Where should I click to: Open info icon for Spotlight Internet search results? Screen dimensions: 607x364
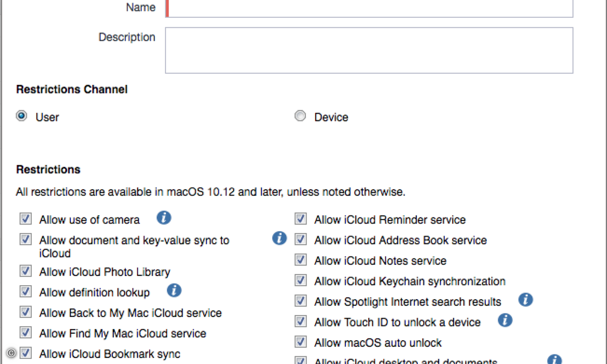526,300
